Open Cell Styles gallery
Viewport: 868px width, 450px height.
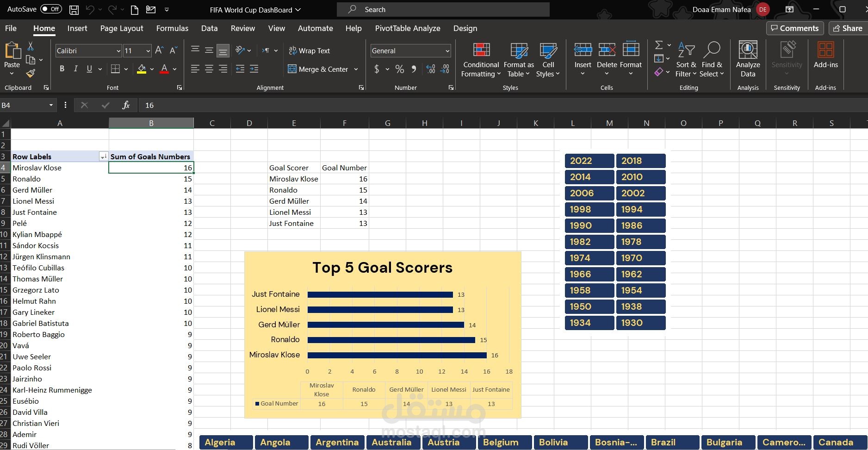point(548,60)
